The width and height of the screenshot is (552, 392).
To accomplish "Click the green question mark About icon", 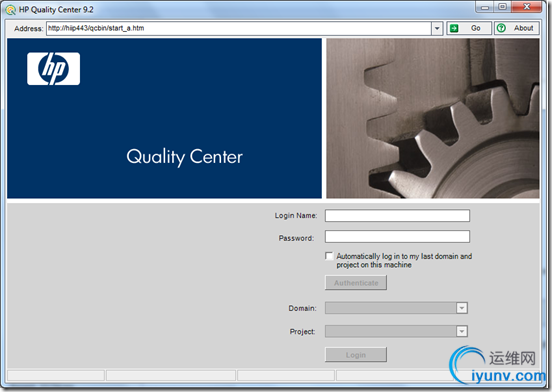I will coord(501,28).
